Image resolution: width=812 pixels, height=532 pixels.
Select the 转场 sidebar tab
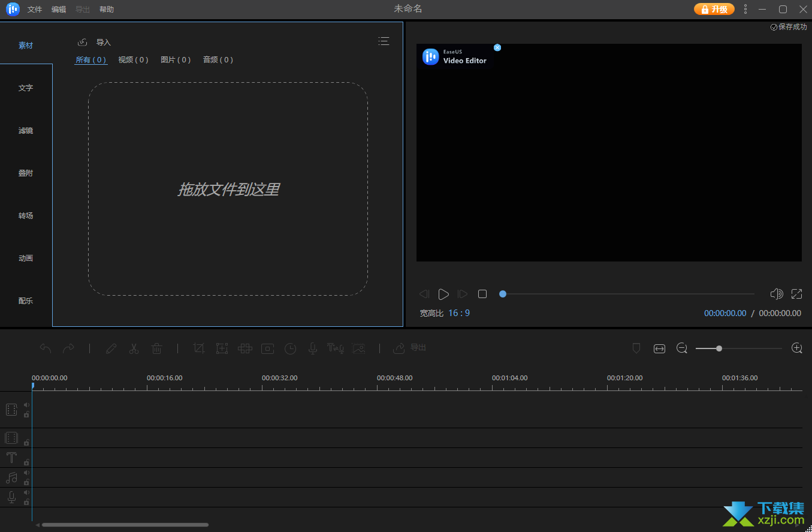(x=26, y=216)
